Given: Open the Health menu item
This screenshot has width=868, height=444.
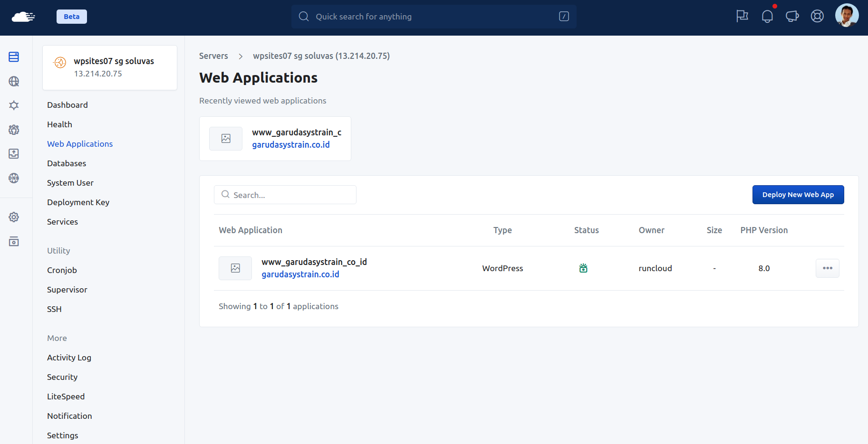Looking at the screenshot, I should coord(59,124).
